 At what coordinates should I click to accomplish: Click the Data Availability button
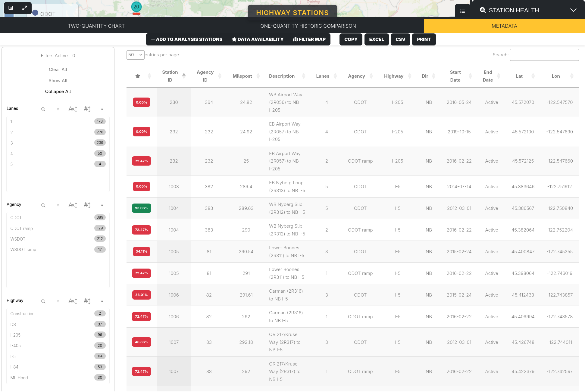point(258,39)
